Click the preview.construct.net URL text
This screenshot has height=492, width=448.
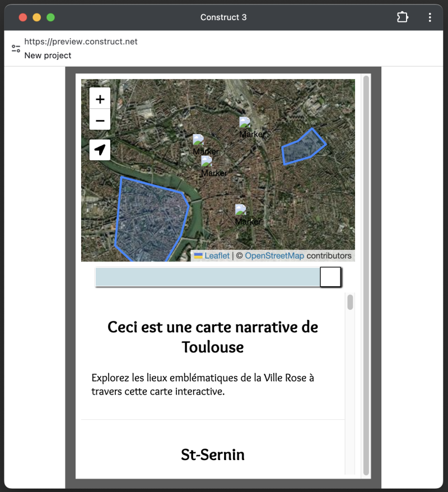coord(81,41)
